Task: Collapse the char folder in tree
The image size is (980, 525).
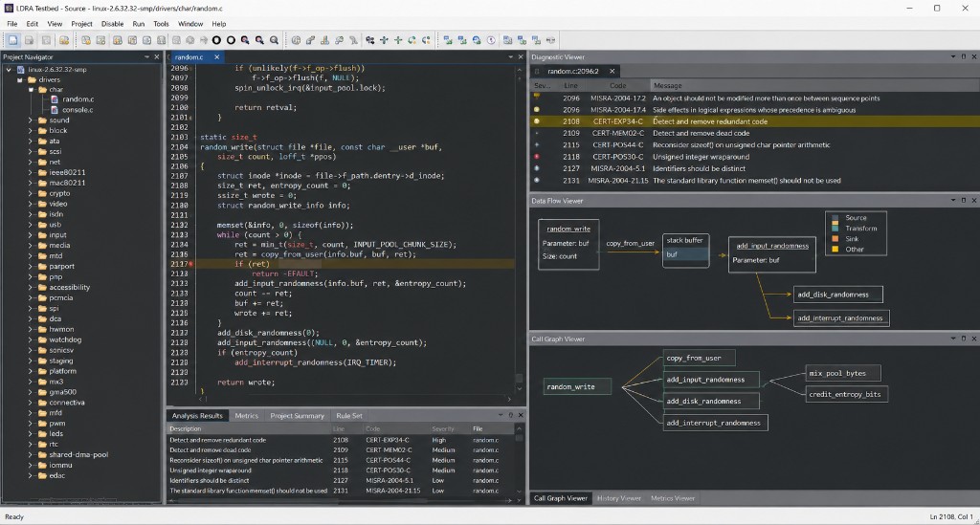Action: pyautogui.click(x=31, y=90)
